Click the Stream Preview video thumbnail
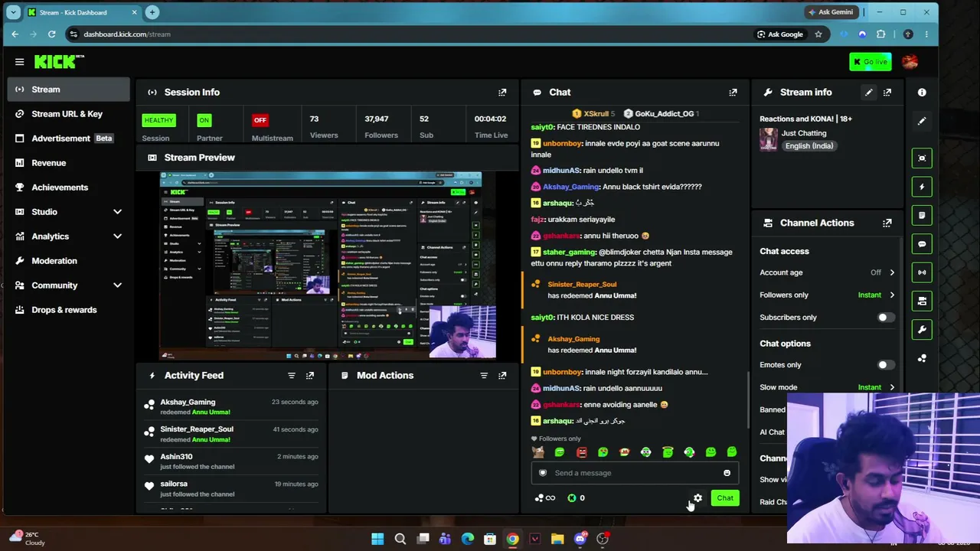 pyautogui.click(x=328, y=266)
